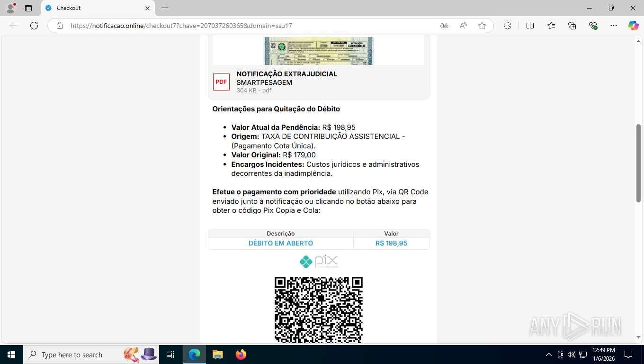
Task: Select DÉBITO EM ABERTO cell
Action: coord(281,243)
